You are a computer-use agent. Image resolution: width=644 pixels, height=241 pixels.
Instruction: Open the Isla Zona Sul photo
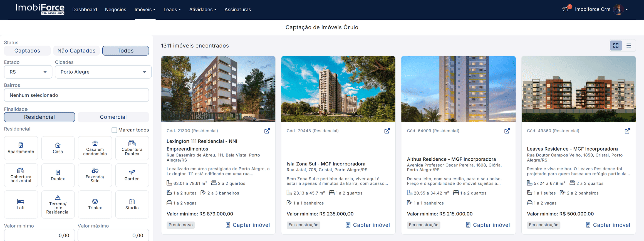pos(338,89)
